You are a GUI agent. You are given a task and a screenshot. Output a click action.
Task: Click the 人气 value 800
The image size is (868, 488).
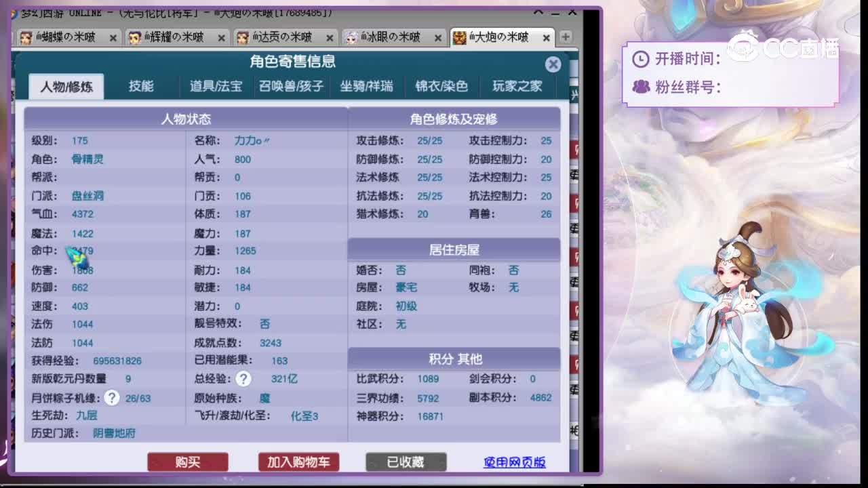click(x=242, y=160)
